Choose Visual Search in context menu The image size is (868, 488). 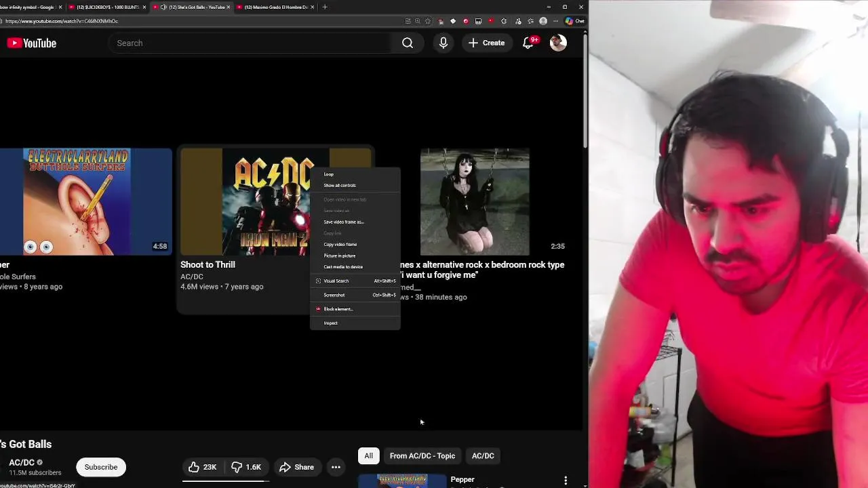[355, 281]
